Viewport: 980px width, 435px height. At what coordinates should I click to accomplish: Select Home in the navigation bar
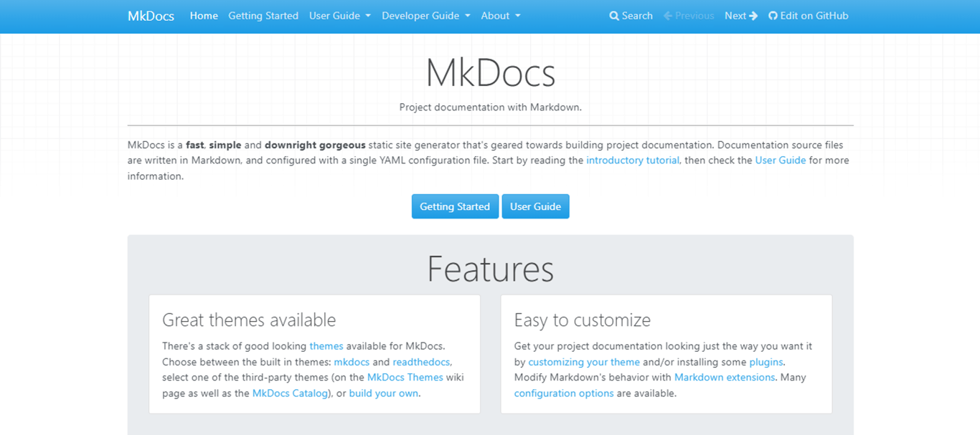(x=204, y=16)
